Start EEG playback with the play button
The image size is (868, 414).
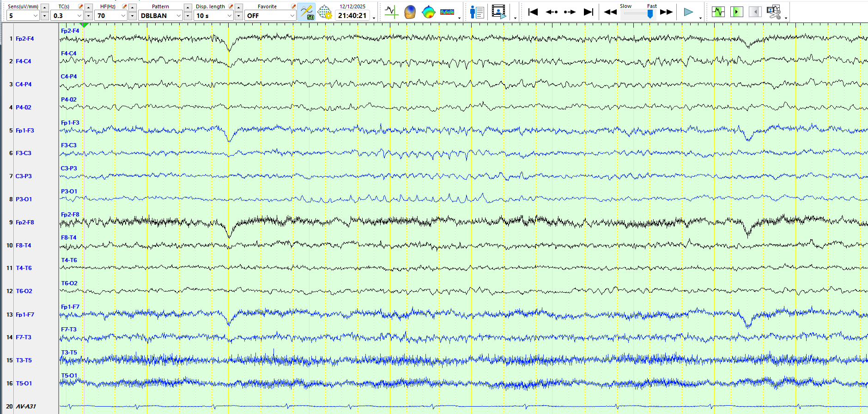coord(688,12)
